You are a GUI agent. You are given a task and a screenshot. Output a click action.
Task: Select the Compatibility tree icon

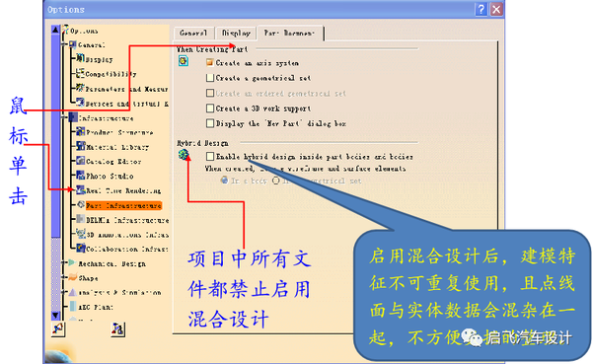click(80, 72)
